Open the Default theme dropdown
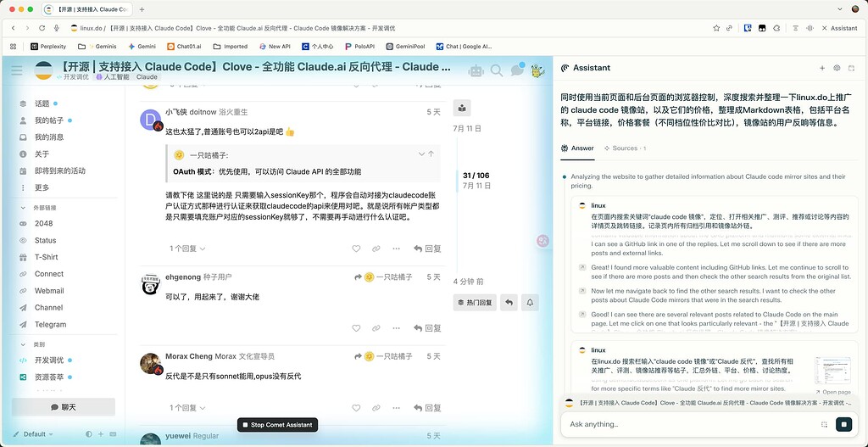The height and width of the screenshot is (447, 868). (33, 433)
